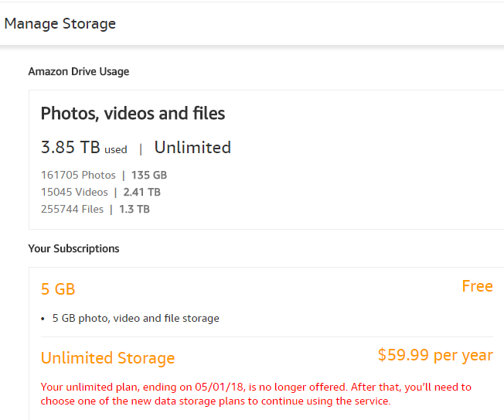Click the 161705 Photos count
Screen dimensions: 504x420
[78, 176]
